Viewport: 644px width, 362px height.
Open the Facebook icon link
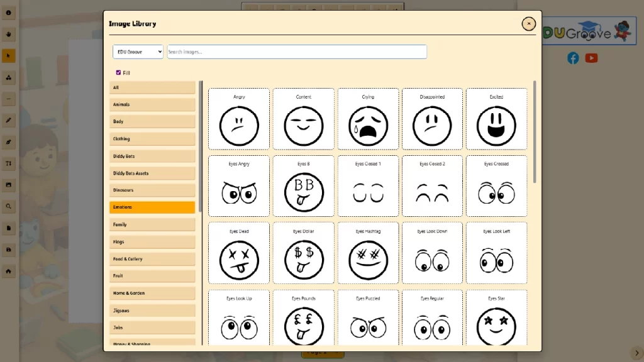pos(573,58)
